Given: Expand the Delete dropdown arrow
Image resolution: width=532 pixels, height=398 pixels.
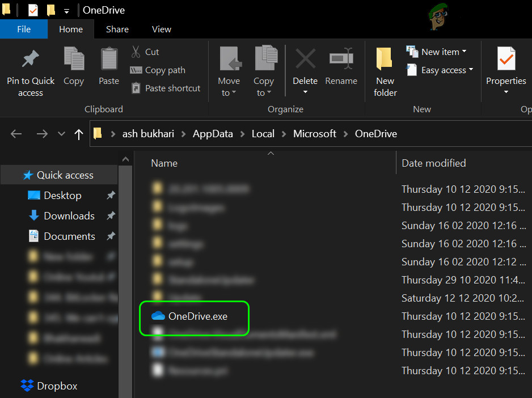Looking at the screenshot, I should (305, 92).
